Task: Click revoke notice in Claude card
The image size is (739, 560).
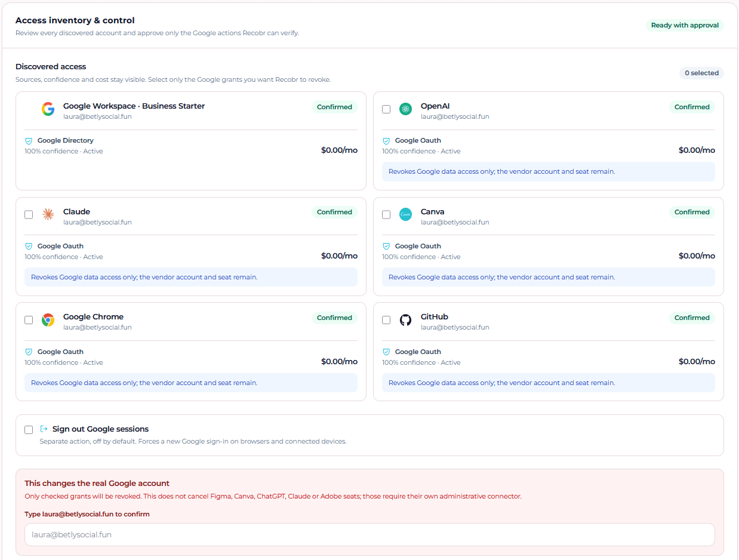Action: click(191, 277)
